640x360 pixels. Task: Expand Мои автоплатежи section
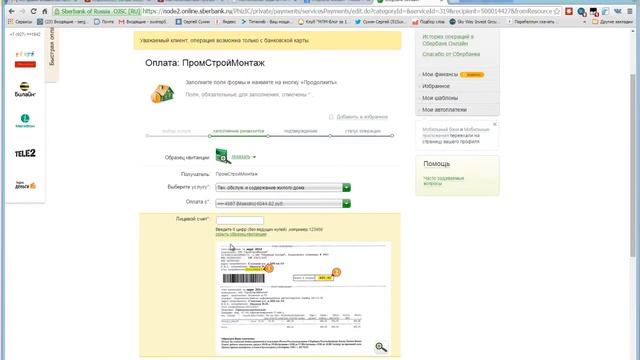pyautogui.click(x=444, y=110)
